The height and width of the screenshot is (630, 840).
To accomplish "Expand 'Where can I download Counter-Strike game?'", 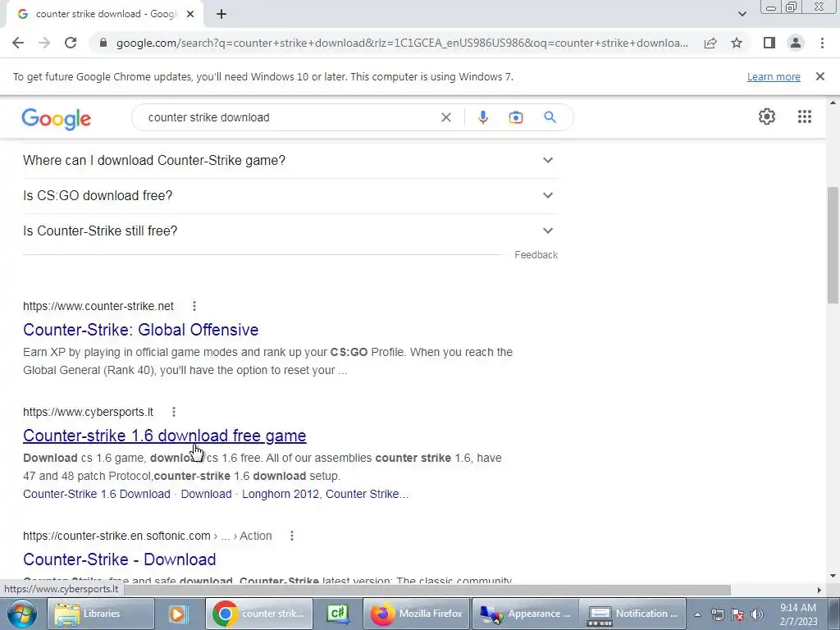I will click(290, 160).
